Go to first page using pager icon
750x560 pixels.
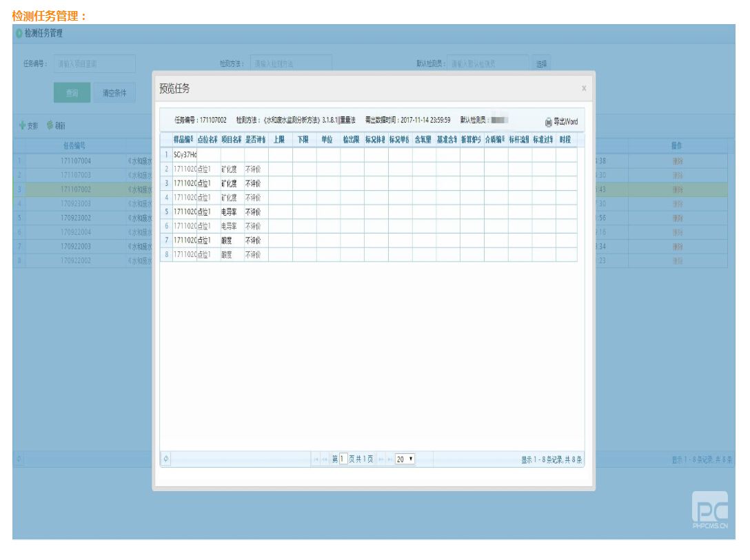(316, 459)
